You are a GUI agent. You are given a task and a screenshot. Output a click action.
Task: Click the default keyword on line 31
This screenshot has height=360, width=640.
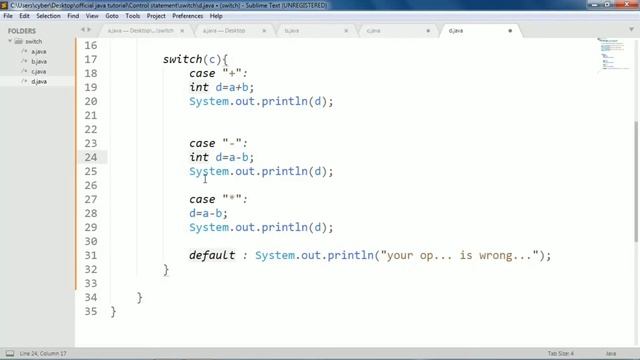coord(212,256)
